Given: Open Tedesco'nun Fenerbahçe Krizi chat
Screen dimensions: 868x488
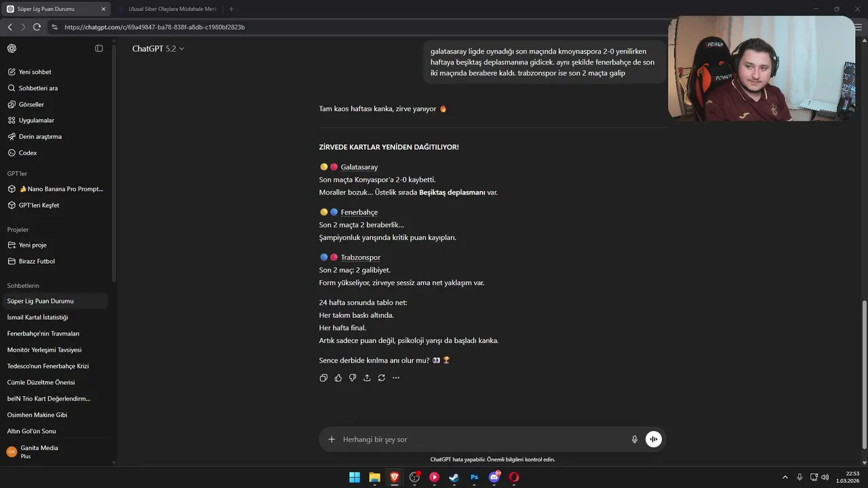Looking at the screenshot, I should [54, 366].
